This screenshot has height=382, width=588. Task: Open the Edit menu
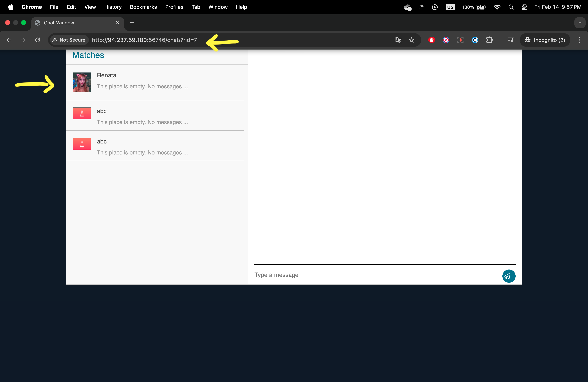[x=71, y=7]
